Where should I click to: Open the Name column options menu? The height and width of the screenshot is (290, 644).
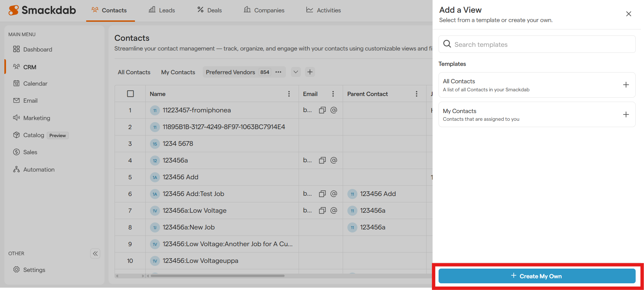(289, 94)
